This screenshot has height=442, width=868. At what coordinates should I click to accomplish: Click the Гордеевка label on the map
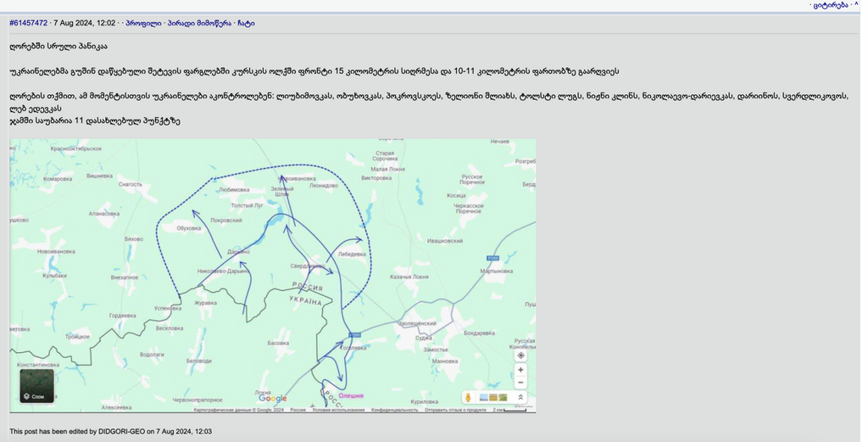[x=122, y=316]
